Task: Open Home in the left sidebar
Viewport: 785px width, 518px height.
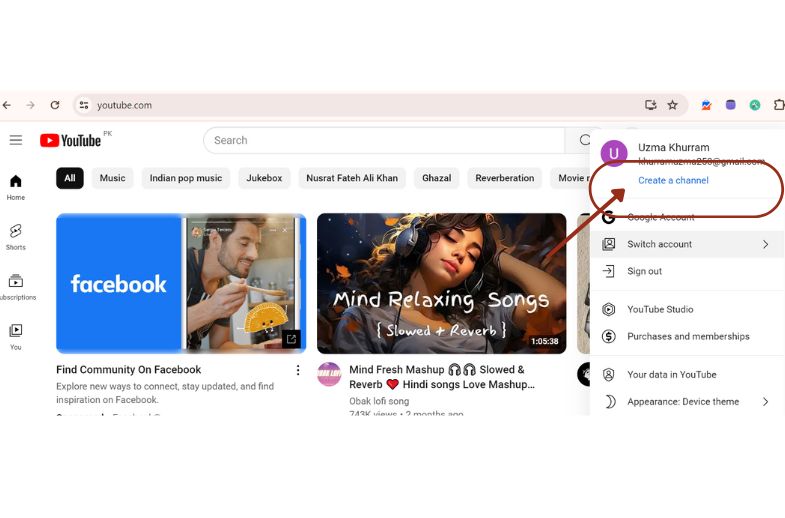Action: tap(16, 188)
